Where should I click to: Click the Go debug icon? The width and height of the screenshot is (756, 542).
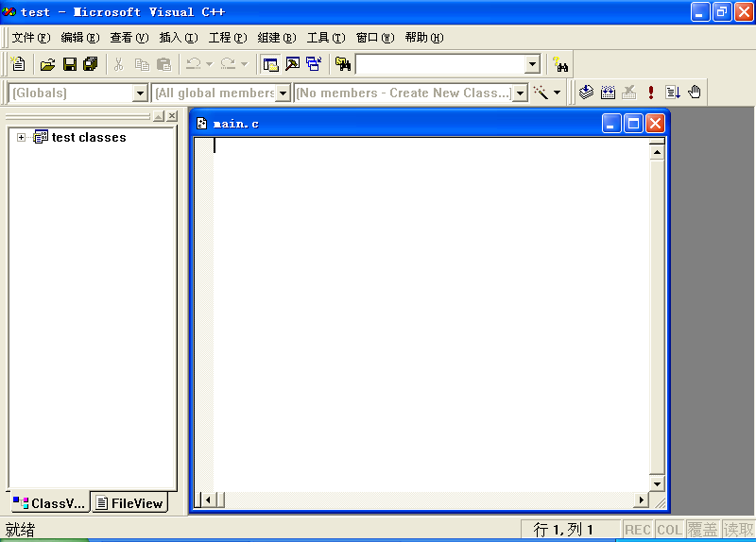(673, 93)
